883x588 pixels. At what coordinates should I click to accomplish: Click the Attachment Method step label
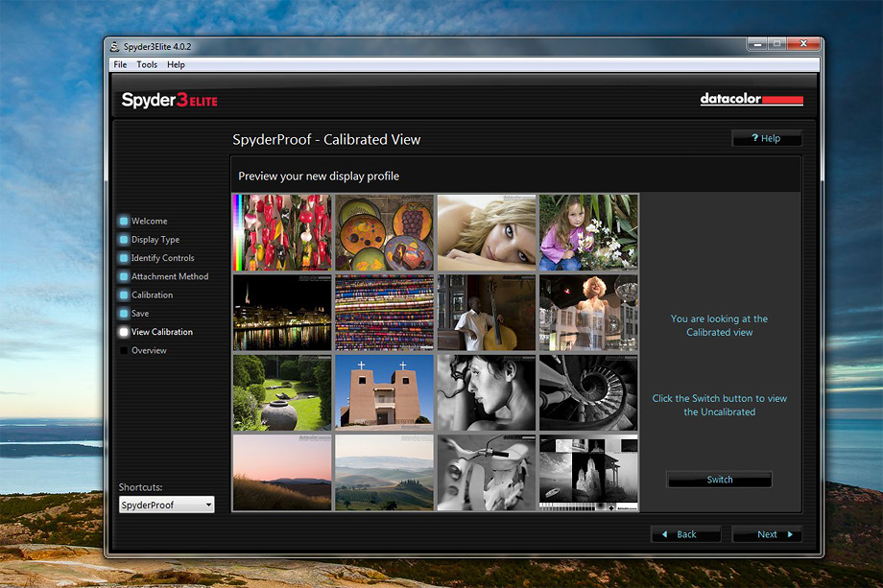tap(170, 277)
